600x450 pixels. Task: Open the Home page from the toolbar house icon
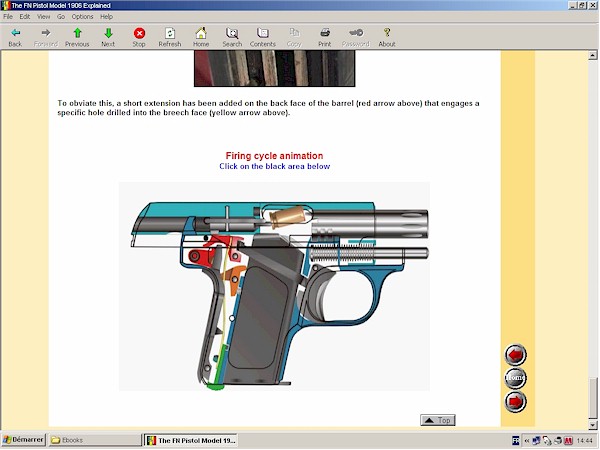pyautogui.click(x=201, y=37)
